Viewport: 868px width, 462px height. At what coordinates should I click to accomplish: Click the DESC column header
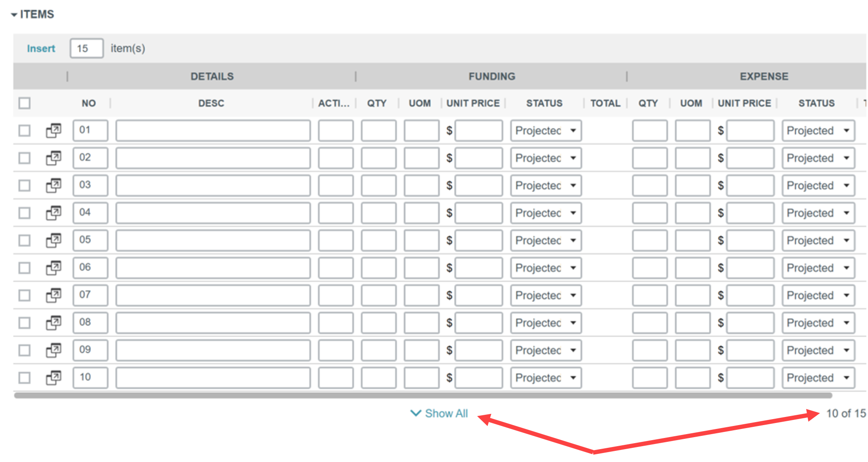pyautogui.click(x=211, y=103)
